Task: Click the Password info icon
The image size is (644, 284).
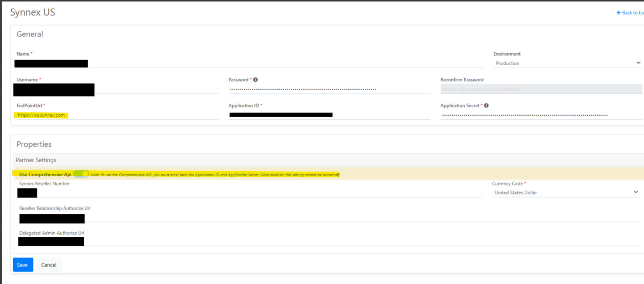Action: pos(256,80)
